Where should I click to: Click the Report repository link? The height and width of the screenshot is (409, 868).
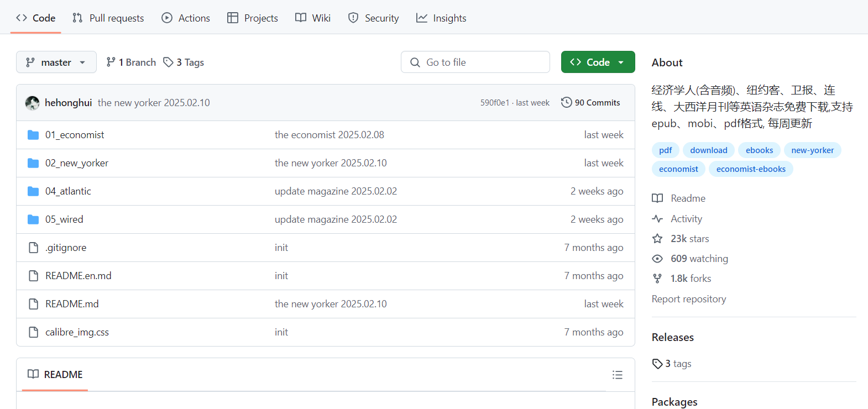point(688,299)
